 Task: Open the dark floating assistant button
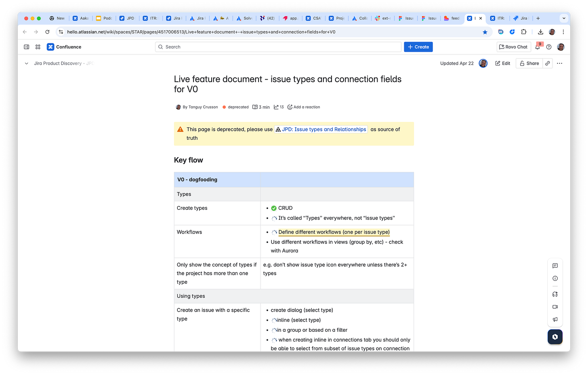click(555, 337)
